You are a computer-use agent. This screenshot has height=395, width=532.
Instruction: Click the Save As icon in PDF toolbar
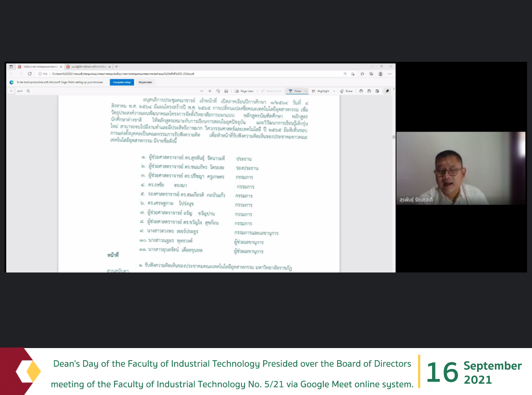pyautogui.click(x=377, y=91)
